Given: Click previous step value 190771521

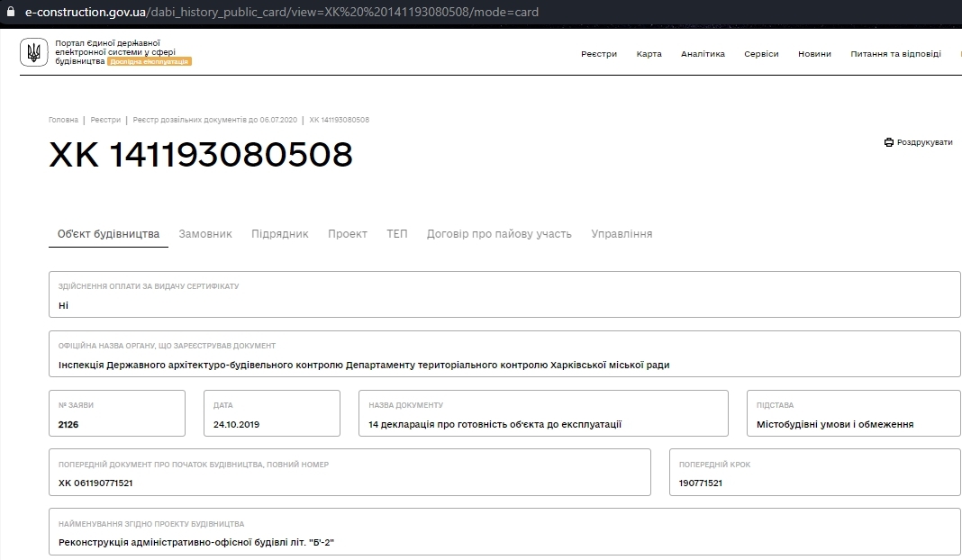Looking at the screenshot, I should (701, 483).
